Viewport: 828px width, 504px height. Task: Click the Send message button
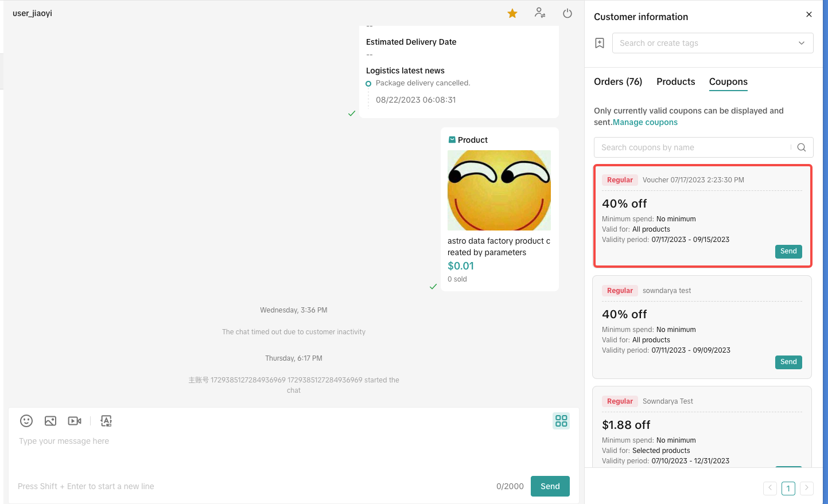tap(550, 486)
